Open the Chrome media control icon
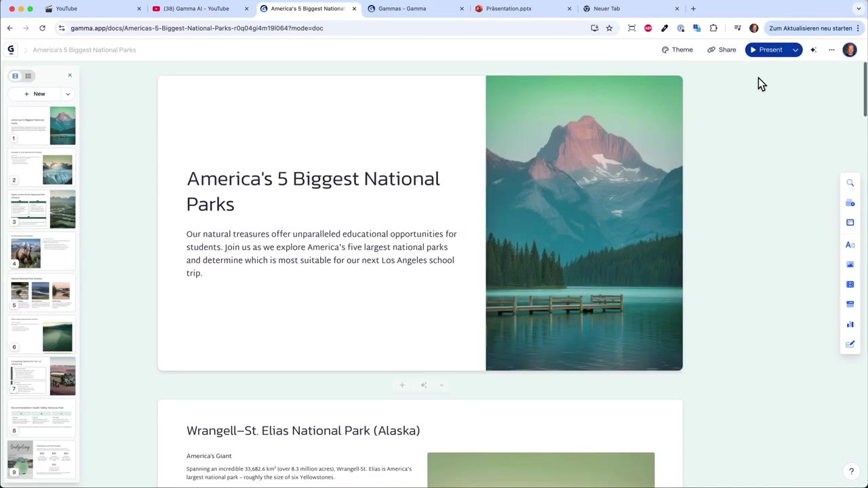Screen dimensions: 868x488 pos(738,28)
